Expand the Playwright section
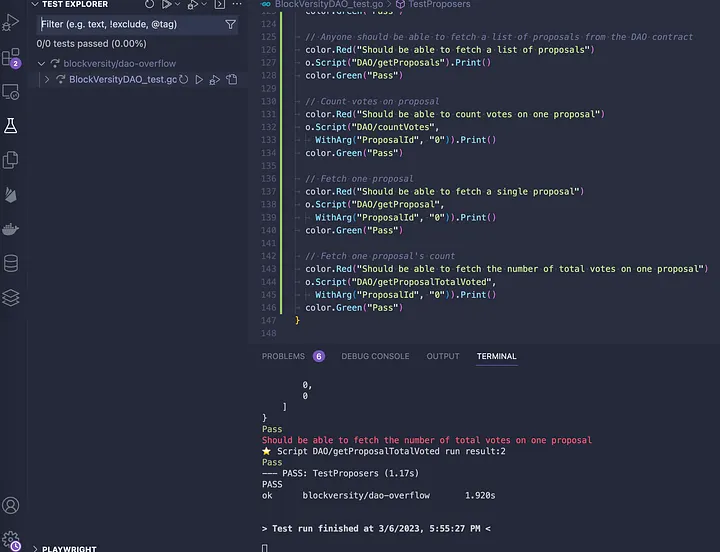Screen dimensions: 720x552 (x=35, y=548)
